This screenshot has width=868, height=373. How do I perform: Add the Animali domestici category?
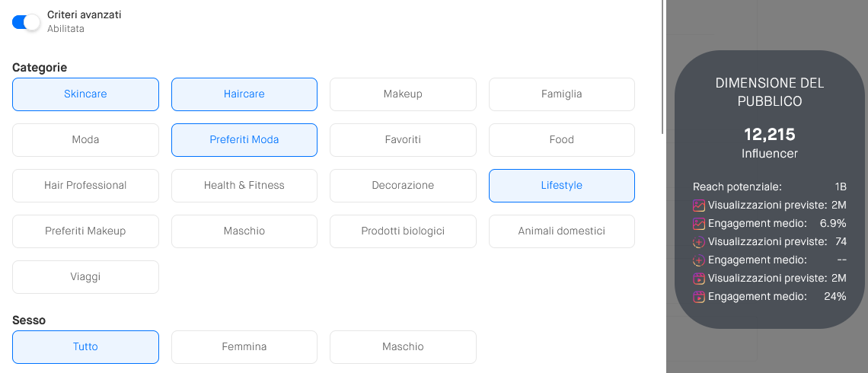pyautogui.click(x=562, y=231)
